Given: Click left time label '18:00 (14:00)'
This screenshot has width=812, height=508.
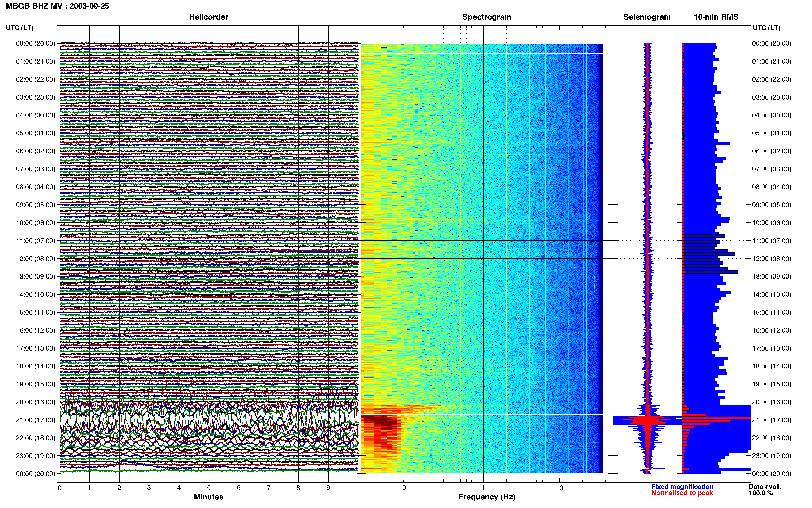Looking at the screenshot, I should pyautogui.click(x=36, y=366).
